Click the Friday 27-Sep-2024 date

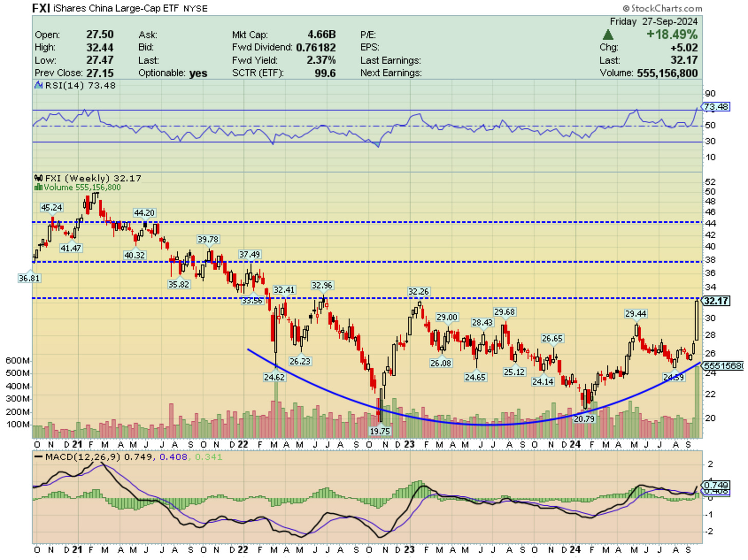653,22
